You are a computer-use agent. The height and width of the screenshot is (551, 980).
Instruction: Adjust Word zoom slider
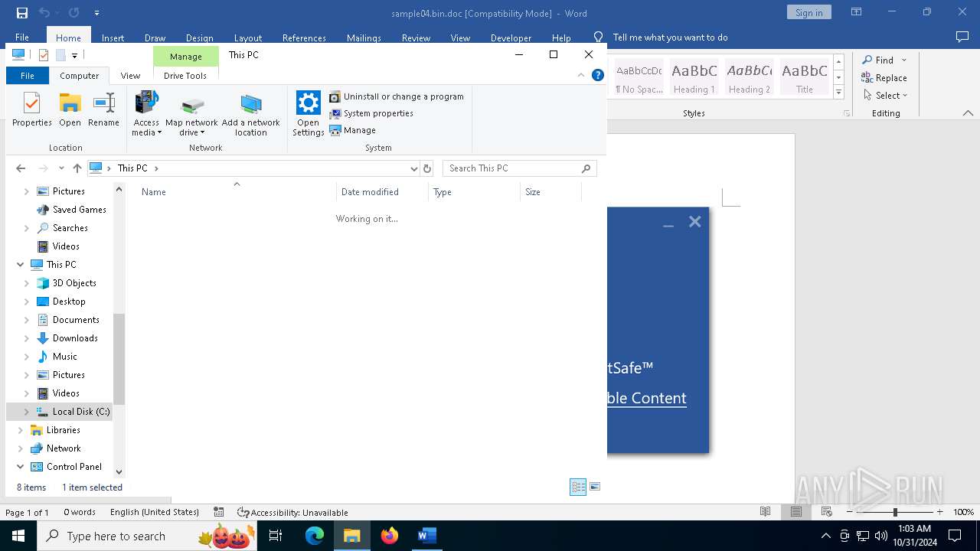click(x=895, y=512)
